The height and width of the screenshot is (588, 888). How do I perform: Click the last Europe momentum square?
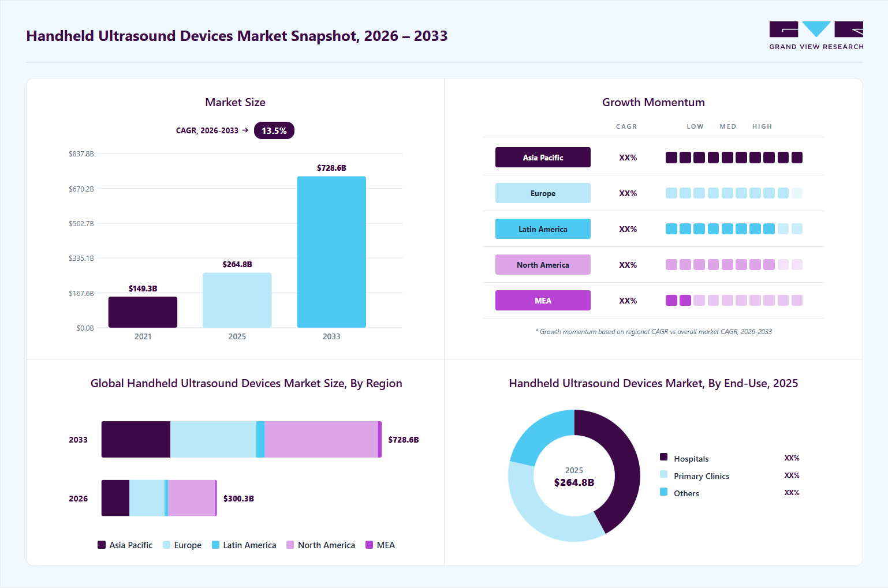point(797,193)
